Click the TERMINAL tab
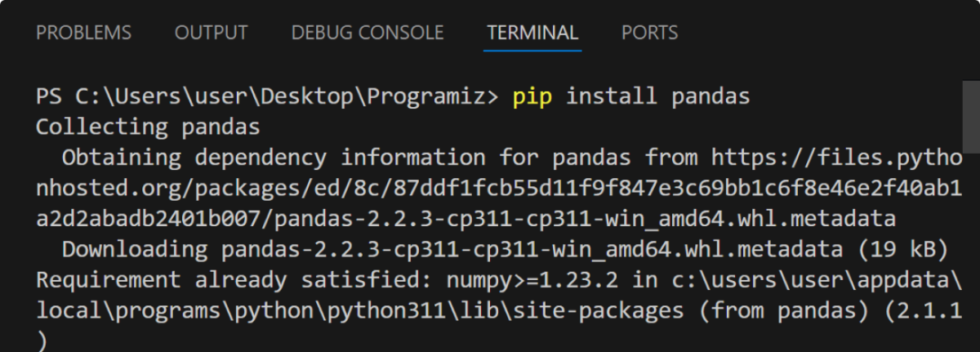 pos(532,33)
